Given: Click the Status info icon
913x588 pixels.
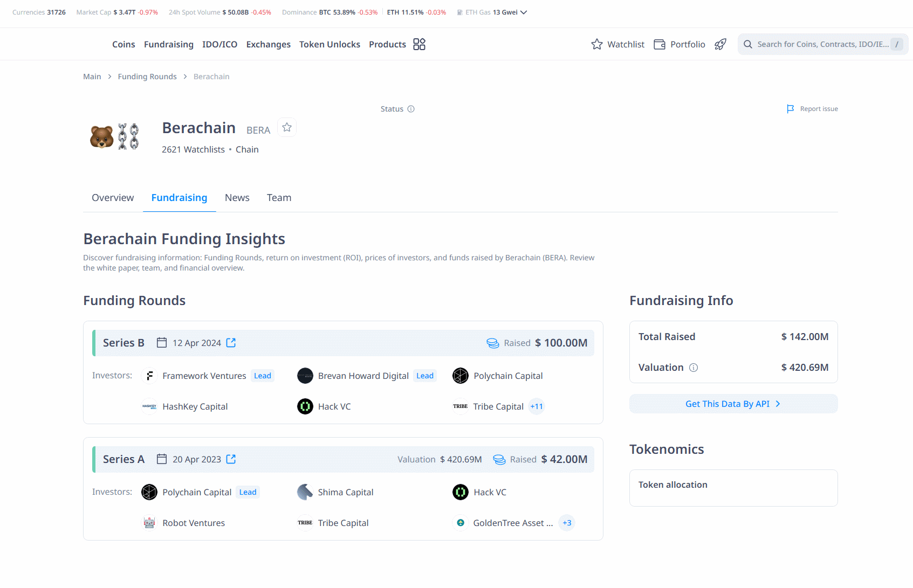Looking at the screenshot, I should pos(411,109).
